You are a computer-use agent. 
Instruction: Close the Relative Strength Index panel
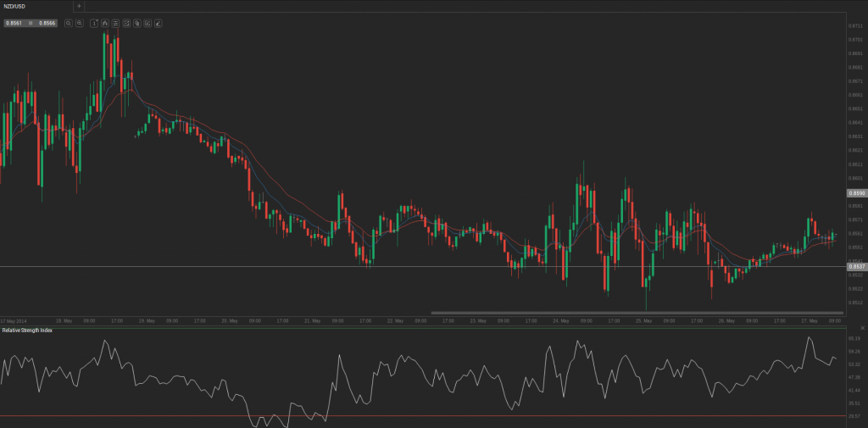point(861,327)
